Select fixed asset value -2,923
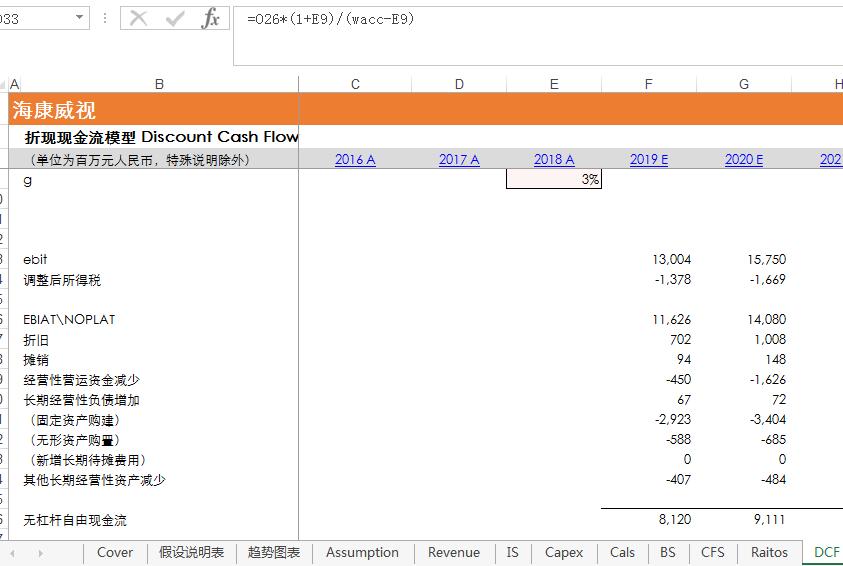 [x=673, y=420]
